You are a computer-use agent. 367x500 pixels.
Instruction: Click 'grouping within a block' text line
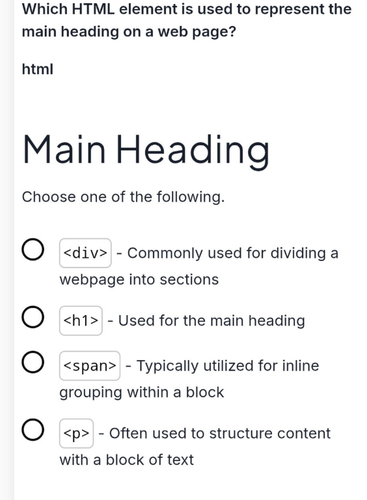pos(142,392)
